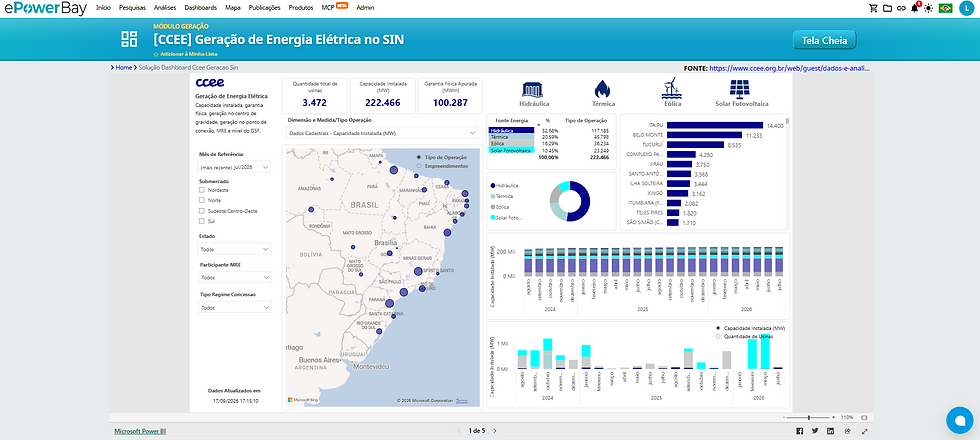This screenshot has height=440, width=980.
Task: Sort by Fonte Energia column arrow
Action: pyautogui.click(x=539, y=126)
